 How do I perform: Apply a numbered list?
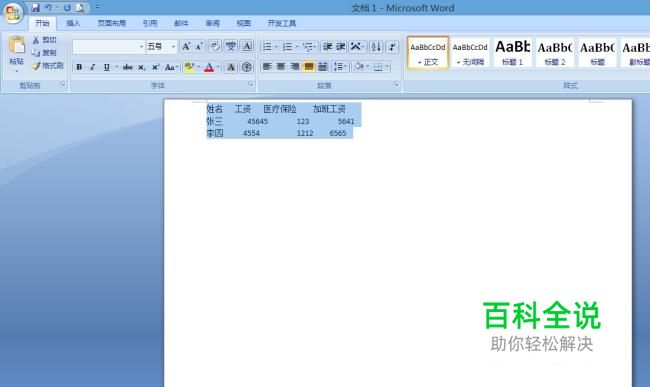coord(287,47)
